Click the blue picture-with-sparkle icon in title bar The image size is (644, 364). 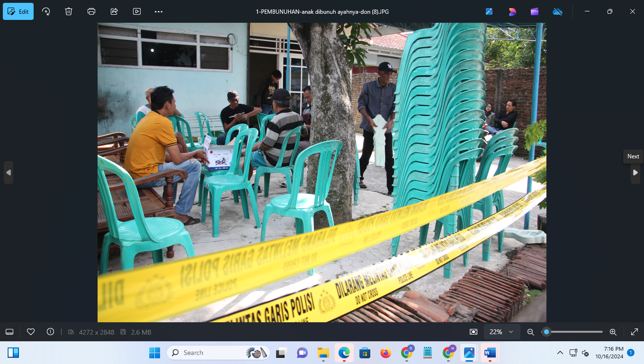pos(489,11)
